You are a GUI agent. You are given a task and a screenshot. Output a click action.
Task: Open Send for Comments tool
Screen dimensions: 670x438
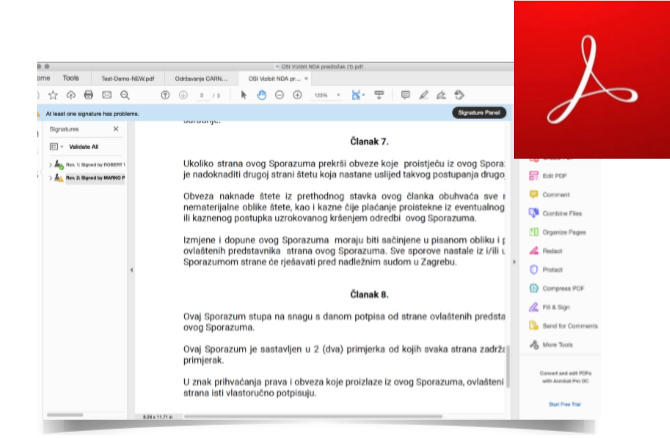click(564, 326)
